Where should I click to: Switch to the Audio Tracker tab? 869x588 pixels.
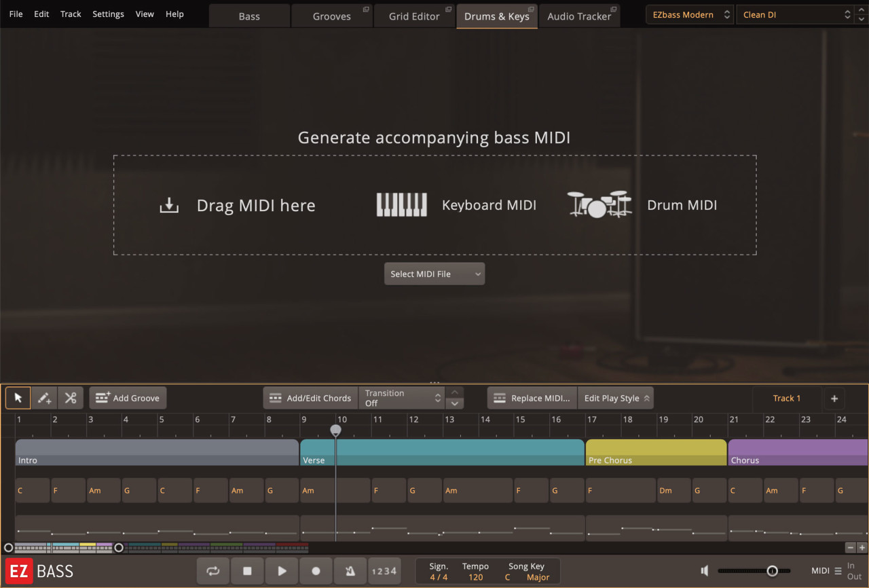coord(579,16)
